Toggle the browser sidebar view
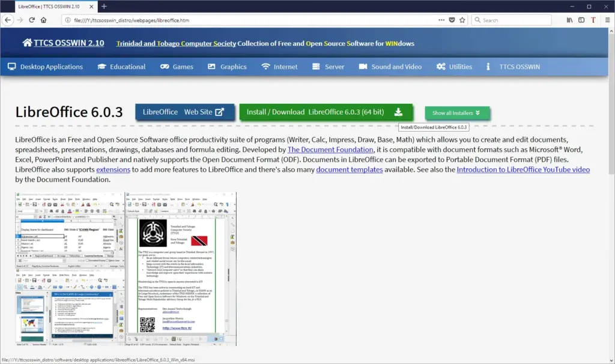615x364 pixels. pyautogui.click(x=581, y=20)
